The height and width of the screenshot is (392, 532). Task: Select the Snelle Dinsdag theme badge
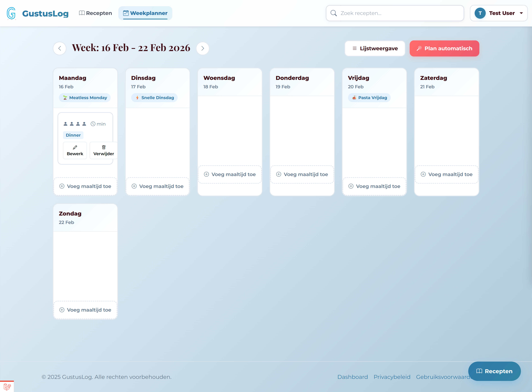(x=154, y=98)
